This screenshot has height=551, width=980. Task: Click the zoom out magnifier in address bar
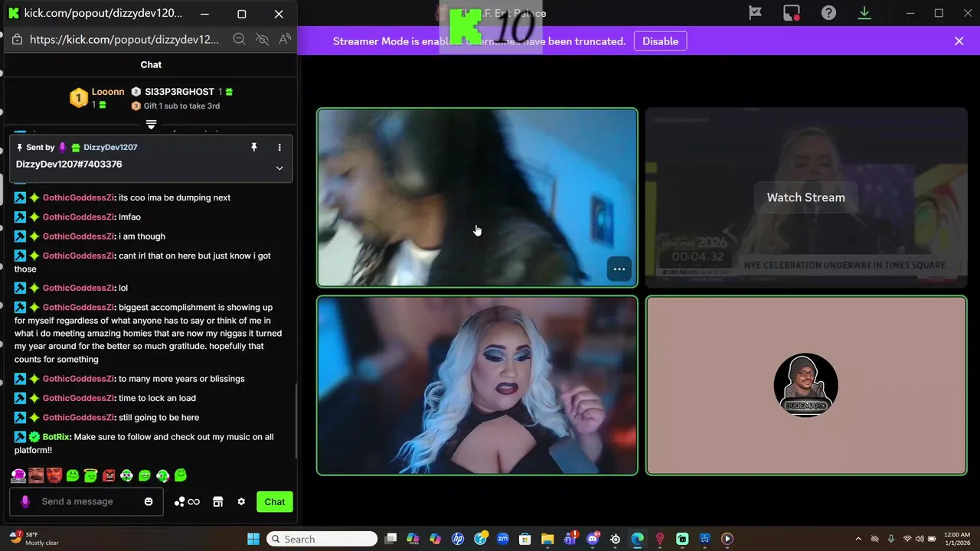tap(239, 39)
